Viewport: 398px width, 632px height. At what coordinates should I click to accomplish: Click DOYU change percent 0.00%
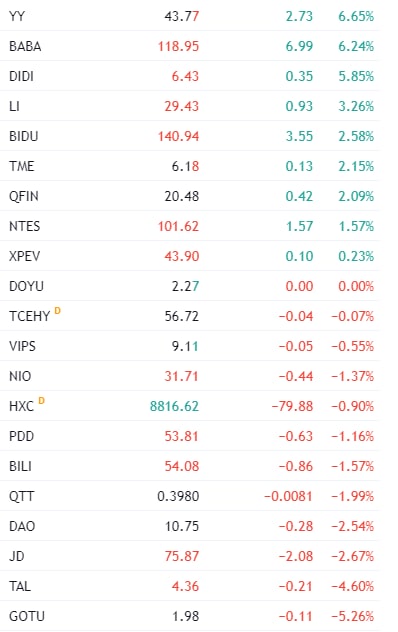pos(356,286)
